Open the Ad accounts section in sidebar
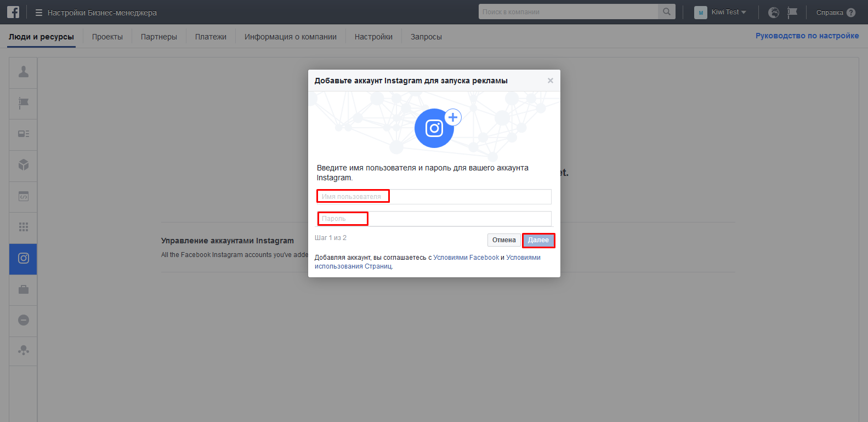The image size is (868, 422). click(24, 134)
